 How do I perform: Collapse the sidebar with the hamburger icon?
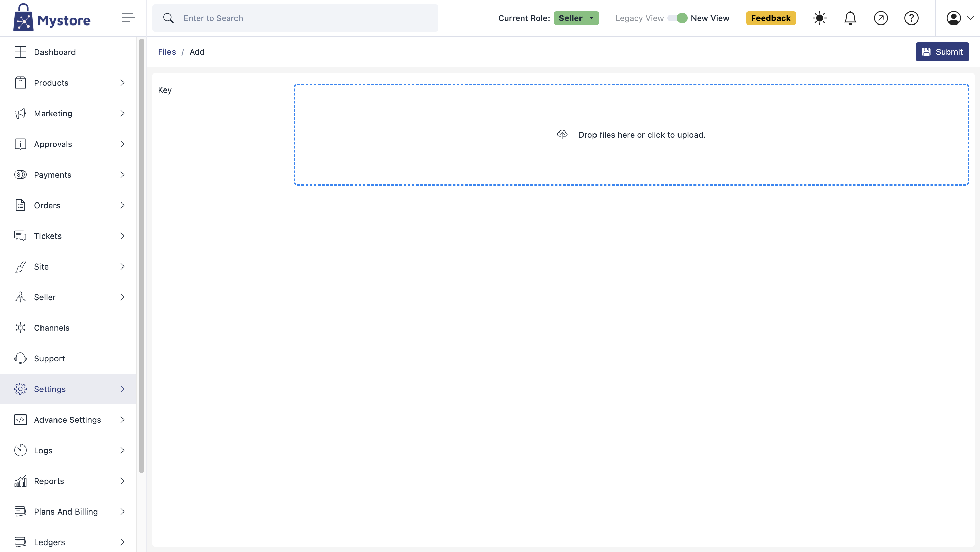pyautogui.click(x=128, y=18)
